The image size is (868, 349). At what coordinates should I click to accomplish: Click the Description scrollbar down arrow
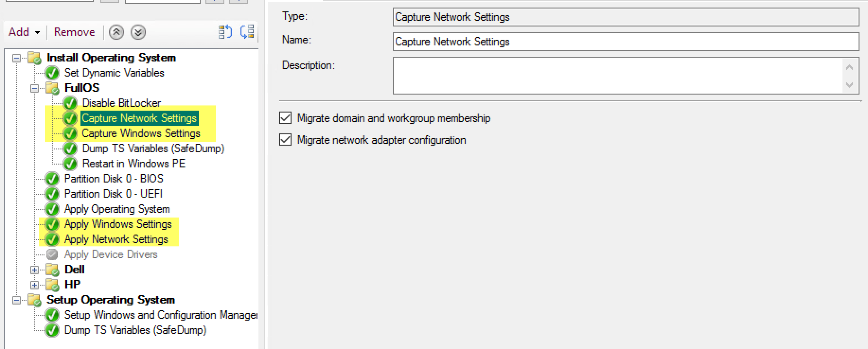tap(849, 85)
